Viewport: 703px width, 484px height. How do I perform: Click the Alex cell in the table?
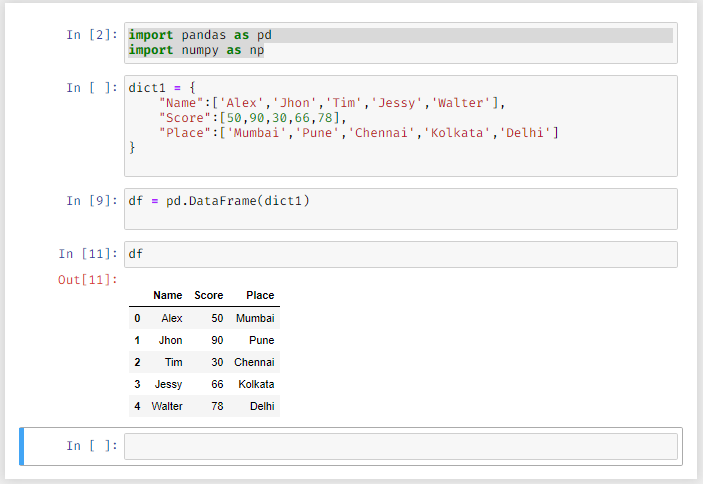pyautogui.click(x=172, y=318)
